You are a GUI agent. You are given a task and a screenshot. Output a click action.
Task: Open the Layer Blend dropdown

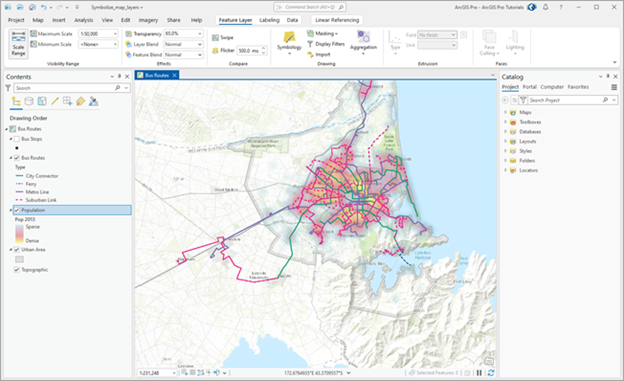[199, 44]
